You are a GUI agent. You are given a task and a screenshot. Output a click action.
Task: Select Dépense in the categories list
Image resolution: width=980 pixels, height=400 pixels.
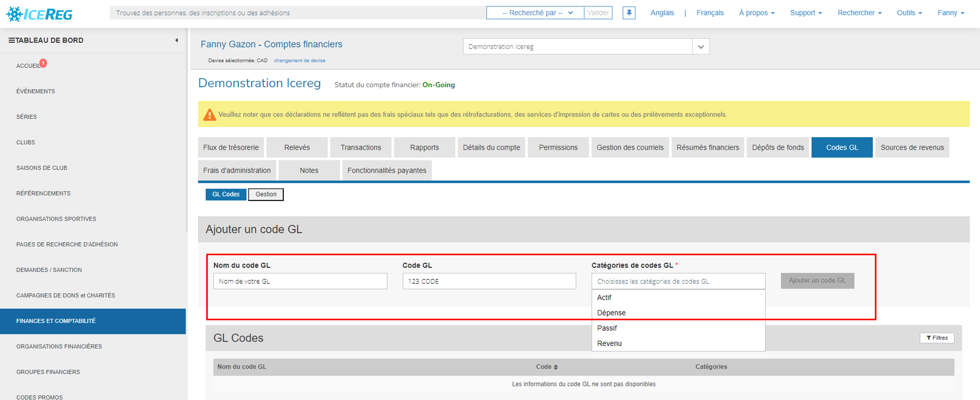point(611,312)
